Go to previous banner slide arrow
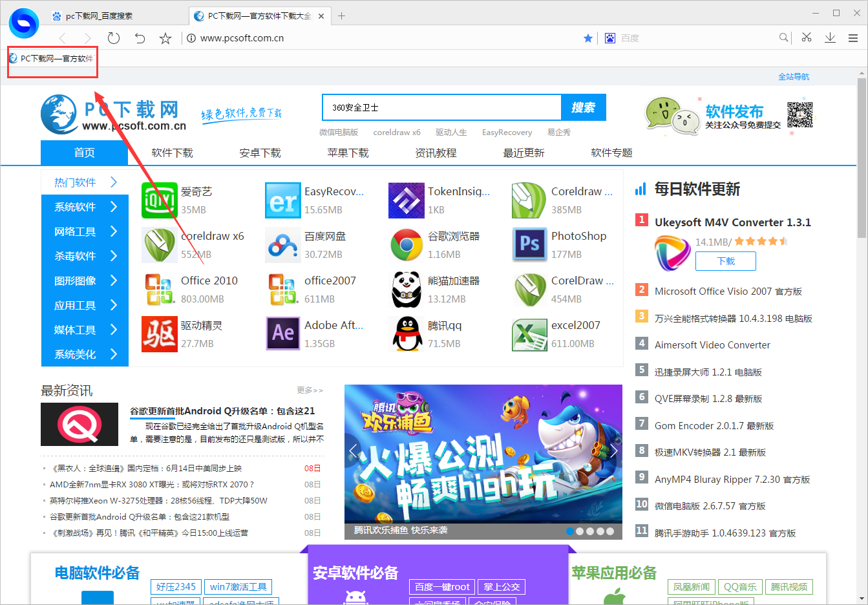The height and width of the screenshot is (605, 868). (x=353, y=451)
